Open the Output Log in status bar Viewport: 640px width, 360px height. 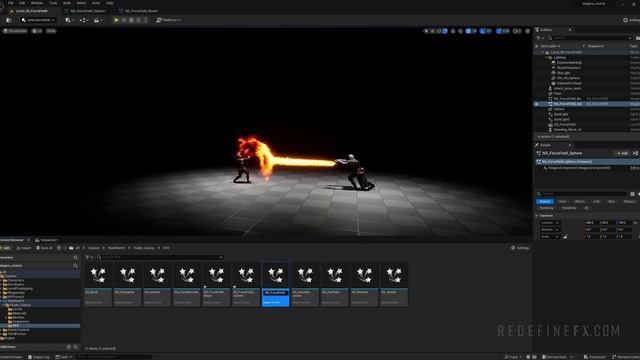tap(38, 357)
